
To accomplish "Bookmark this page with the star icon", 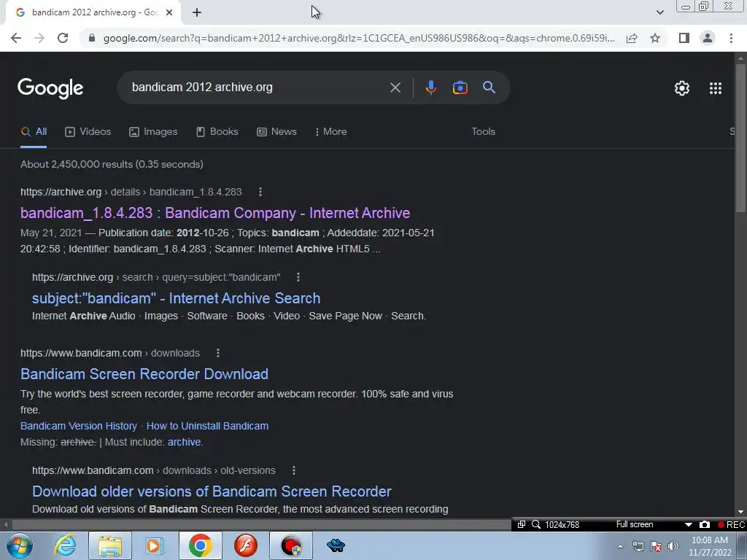I will pos(656,38).
